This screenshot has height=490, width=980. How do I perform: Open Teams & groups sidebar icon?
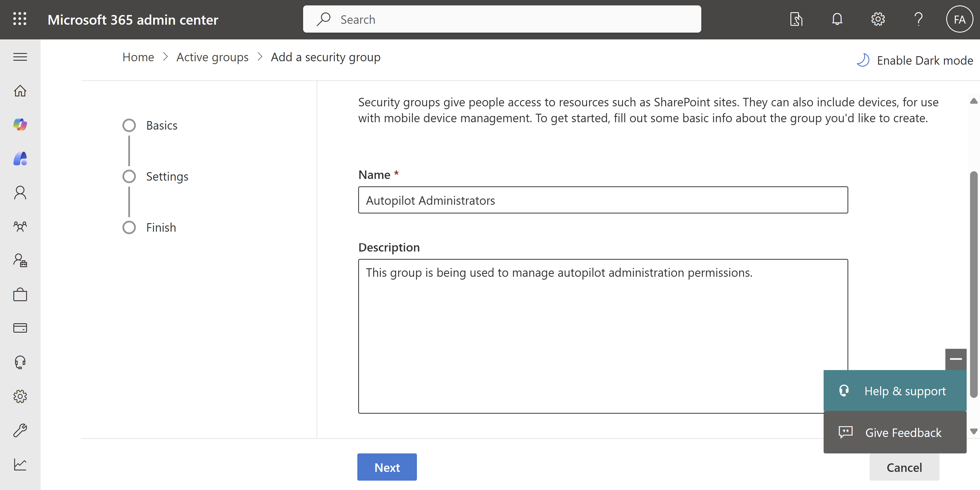tap(20, 227)
